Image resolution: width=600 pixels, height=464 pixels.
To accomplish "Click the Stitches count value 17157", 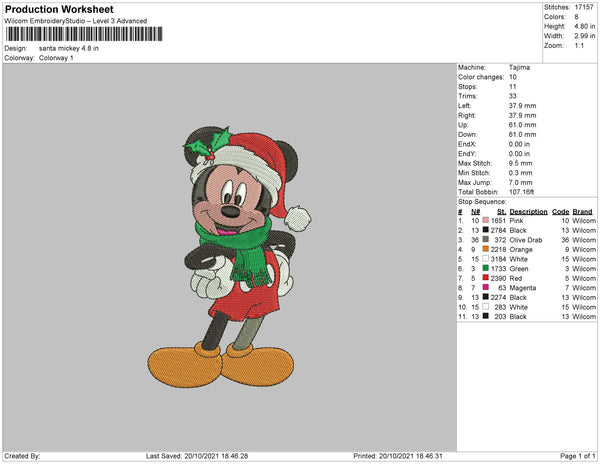I will click(x=584, y=7).
